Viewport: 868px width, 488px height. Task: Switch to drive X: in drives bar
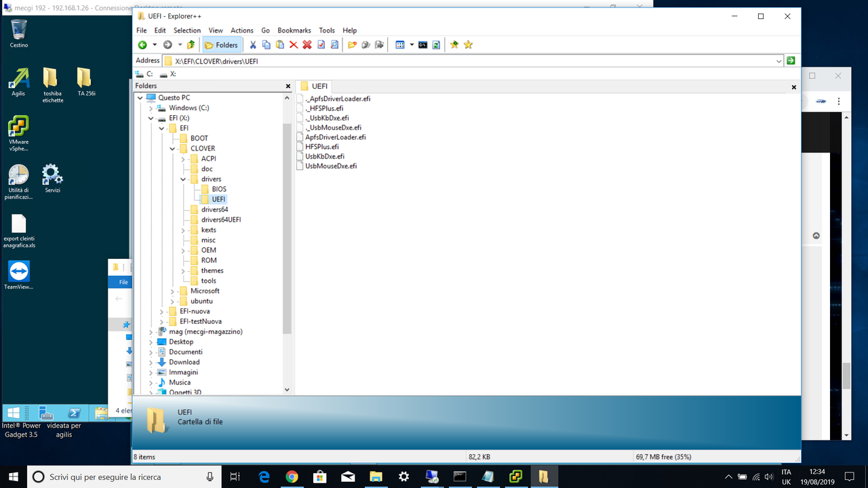click(168, 74)
